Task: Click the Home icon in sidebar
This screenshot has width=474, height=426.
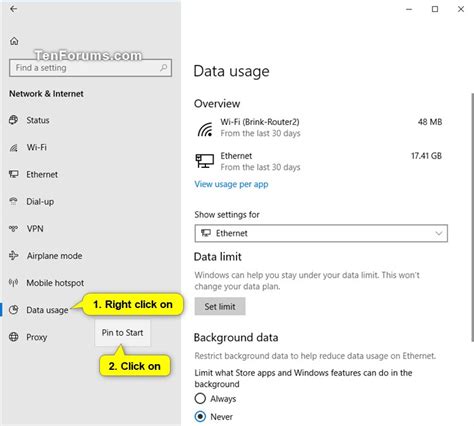Action: [14, 41]
